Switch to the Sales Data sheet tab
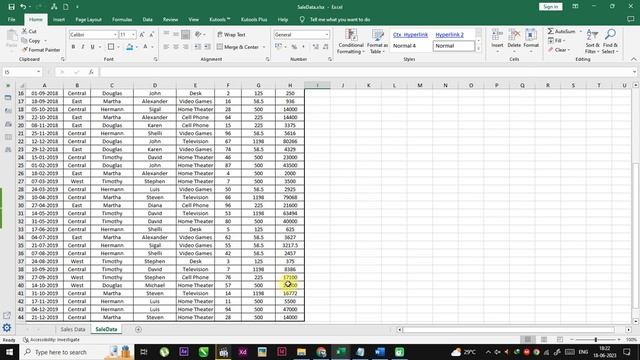The image size is (640, 360). pyautogui.click(x=73, y=329)
